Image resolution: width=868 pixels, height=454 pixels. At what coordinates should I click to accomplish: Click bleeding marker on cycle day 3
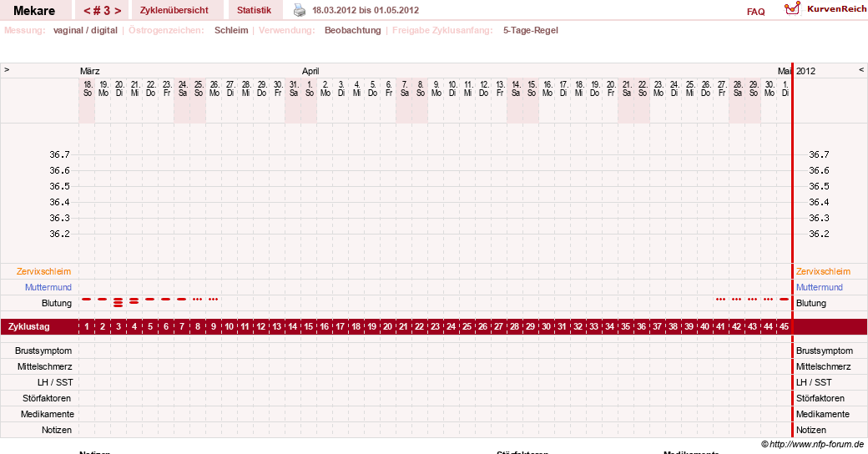(x=118, y=302)
